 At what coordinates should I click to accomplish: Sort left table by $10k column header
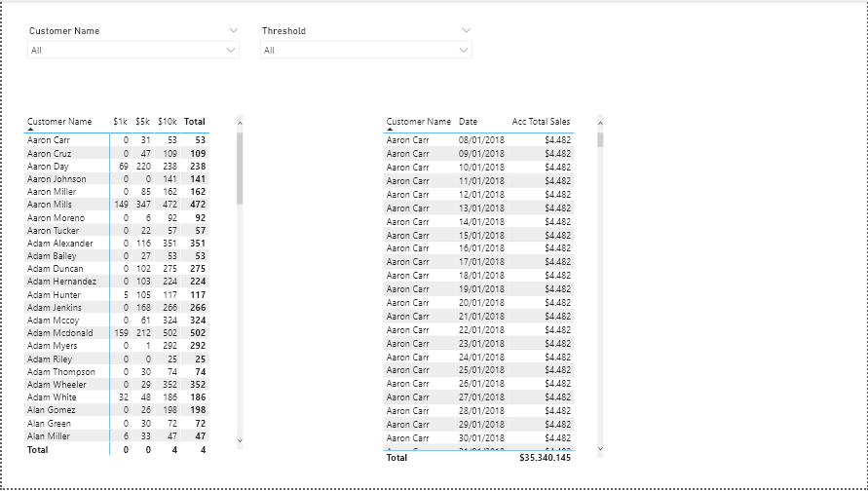click(168, 122)
